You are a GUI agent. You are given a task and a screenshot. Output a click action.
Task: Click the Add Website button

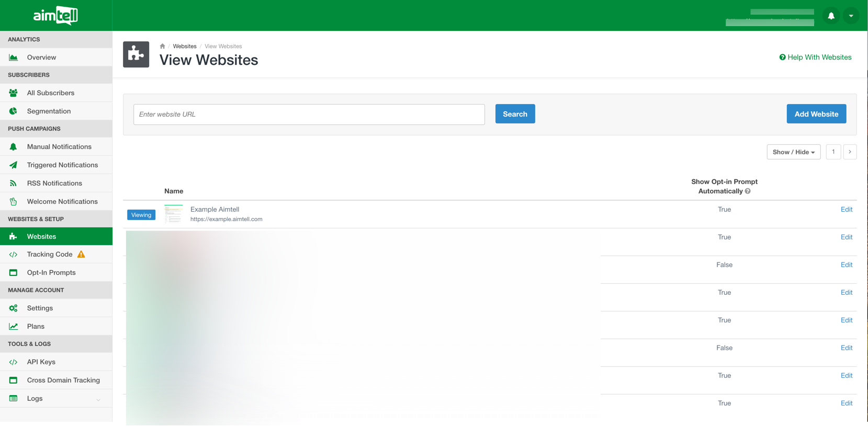click(816, 114)
